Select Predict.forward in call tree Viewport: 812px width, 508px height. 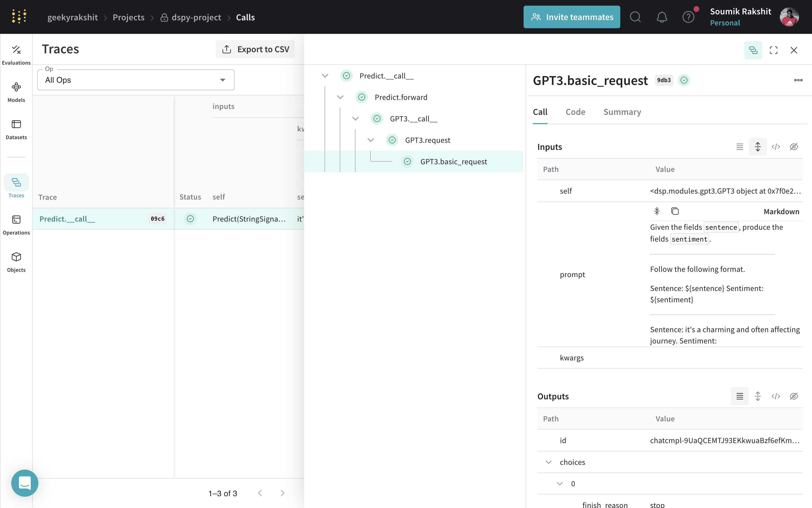click(x=401, y=97)
